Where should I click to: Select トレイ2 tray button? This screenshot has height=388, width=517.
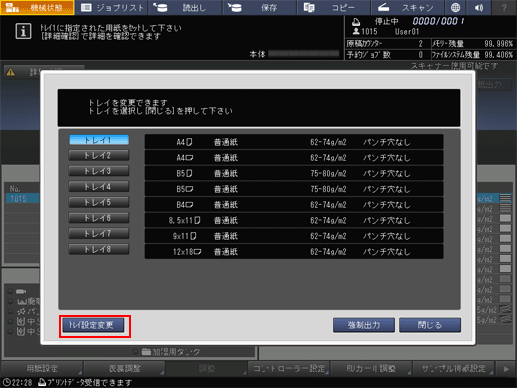(x=99, y=155)
